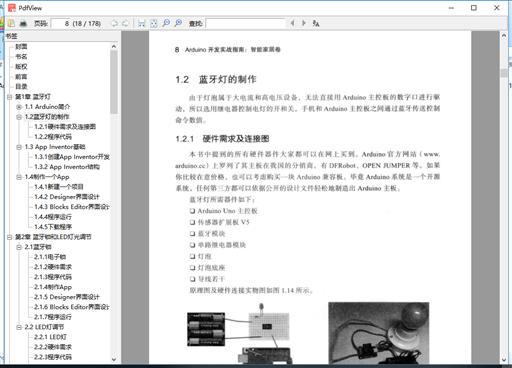The height and width of the screenshot is (368, 512).
Task: Click the fit width toolbar icon
Action: 142,23
